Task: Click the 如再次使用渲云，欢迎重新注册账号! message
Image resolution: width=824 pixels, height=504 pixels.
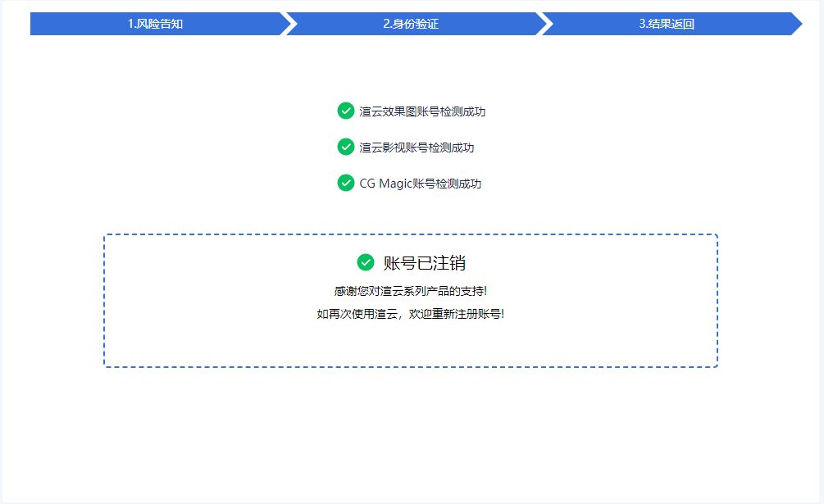Action: 411,314
